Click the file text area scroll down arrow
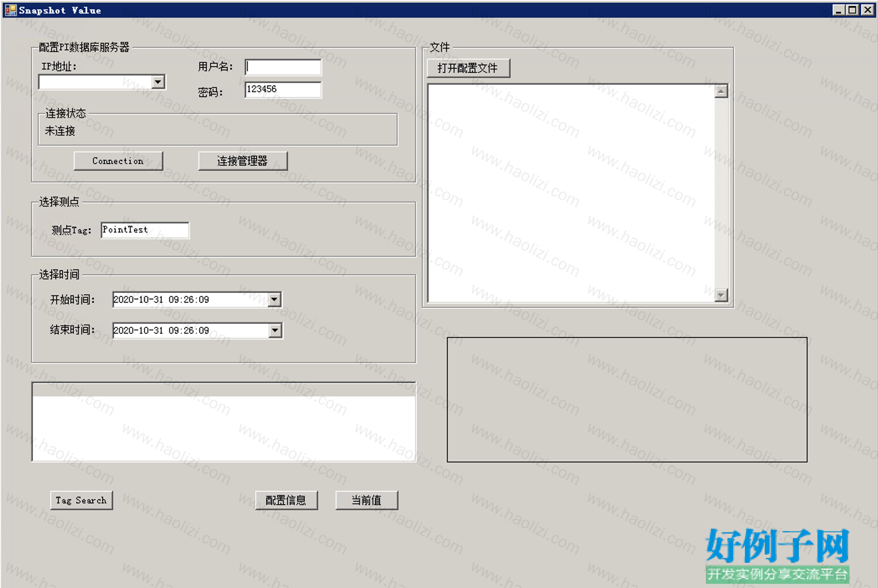The image size is (878, 588). 721,295
